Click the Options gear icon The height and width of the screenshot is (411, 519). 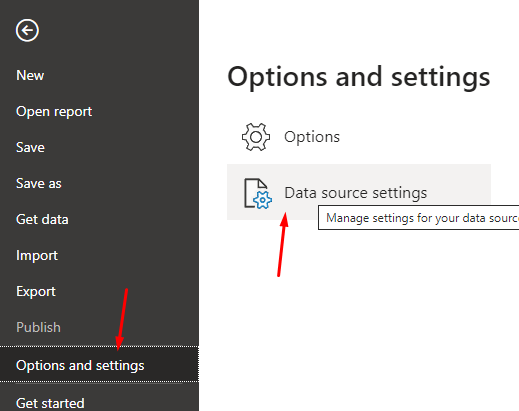pyautogui.click(x=256, y=137)
